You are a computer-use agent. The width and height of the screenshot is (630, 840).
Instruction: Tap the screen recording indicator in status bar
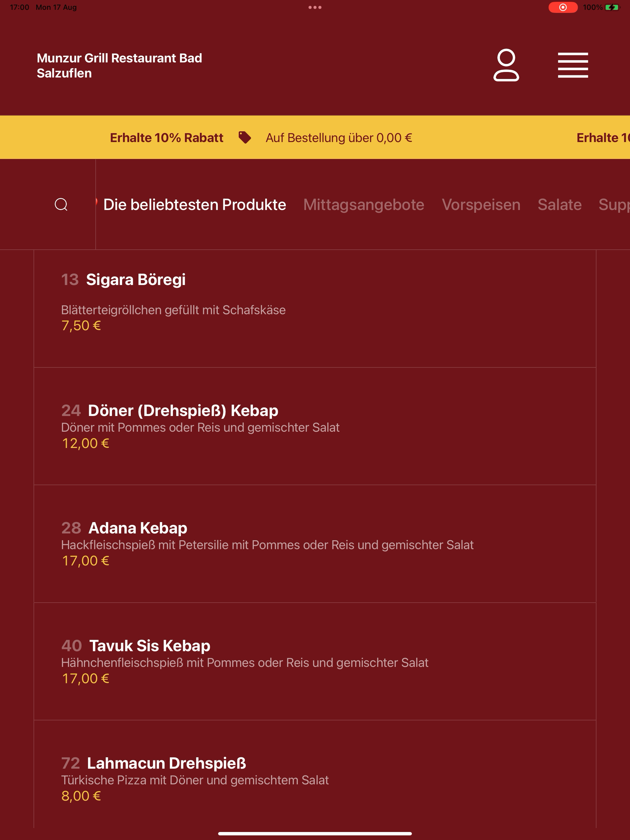point(563,7)
